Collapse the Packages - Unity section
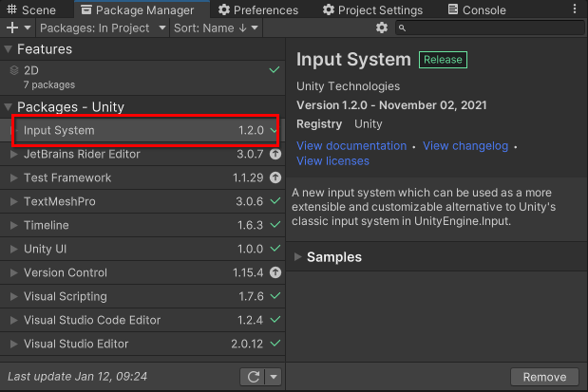This screenshot has height=392, width=588. (x=8, y=107)
